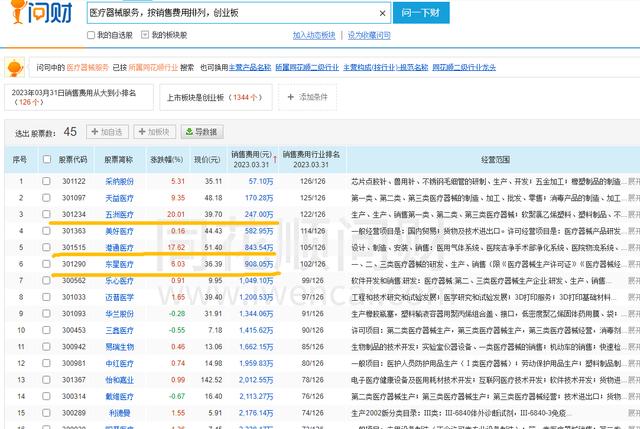Check the box for stock 301097

46,198
